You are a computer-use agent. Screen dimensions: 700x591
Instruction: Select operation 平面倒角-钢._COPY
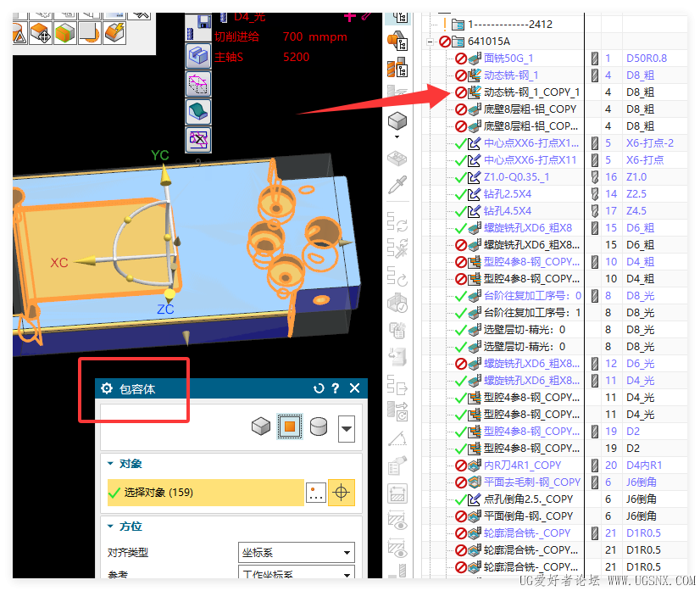click(528, 516)
